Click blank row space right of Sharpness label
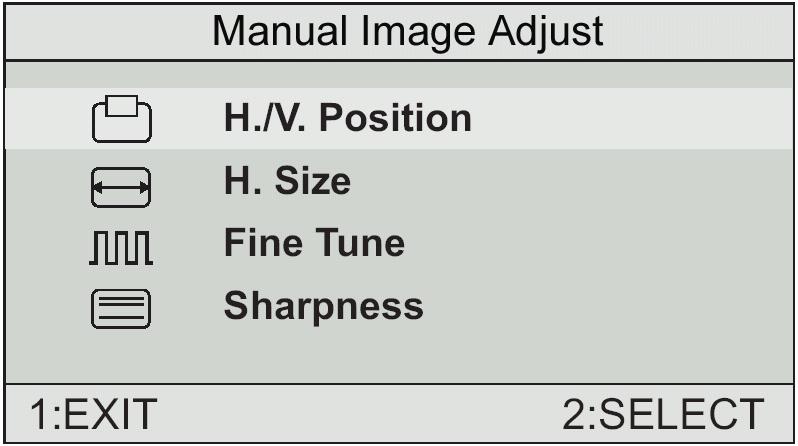The width and height of the screenshot is (798, 446). (x=608, y=307)
